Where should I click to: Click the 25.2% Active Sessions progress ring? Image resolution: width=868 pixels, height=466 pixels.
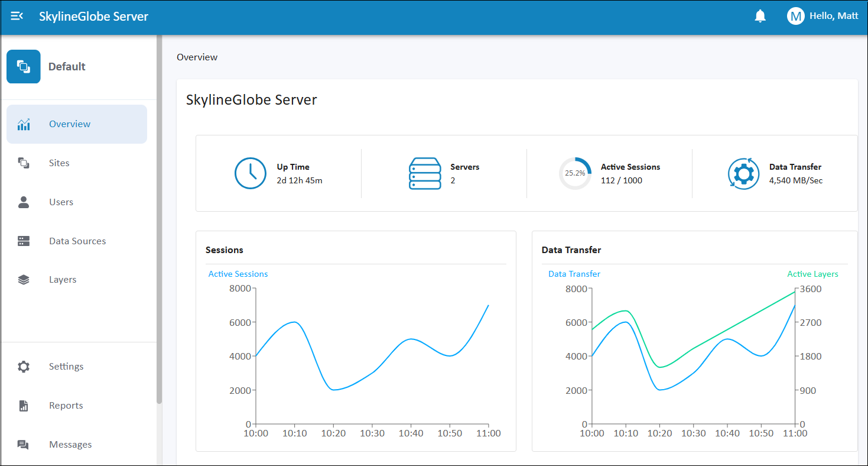pos(575,173)
